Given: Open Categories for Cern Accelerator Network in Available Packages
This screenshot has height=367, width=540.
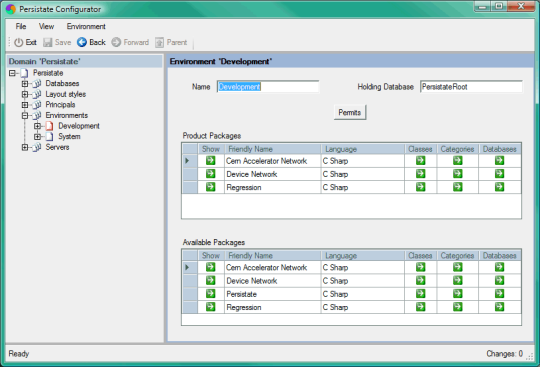Looking at the screenshot, I should pyautogui.click(x=457, y=267).
